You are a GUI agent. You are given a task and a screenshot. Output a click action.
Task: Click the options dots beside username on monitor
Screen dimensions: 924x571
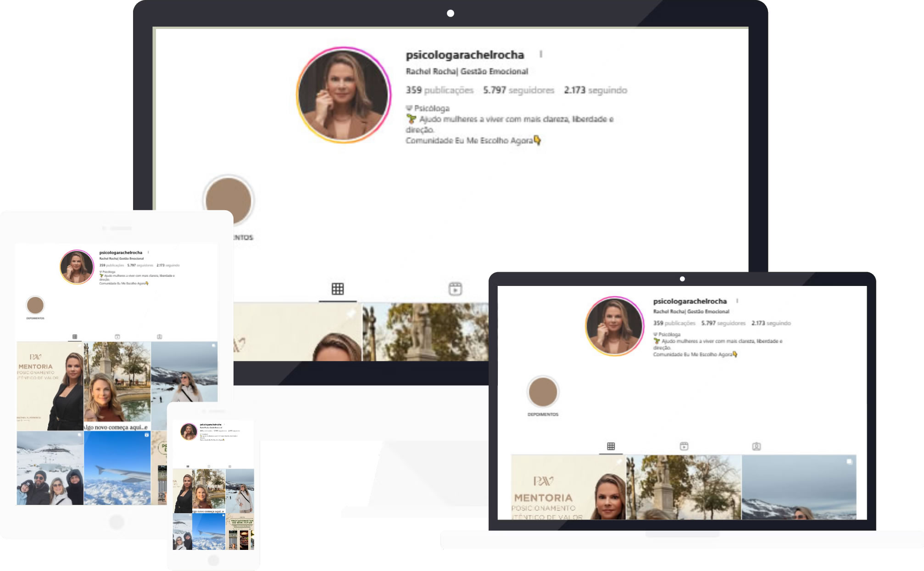pyautogui.click(x=541, y=54)
